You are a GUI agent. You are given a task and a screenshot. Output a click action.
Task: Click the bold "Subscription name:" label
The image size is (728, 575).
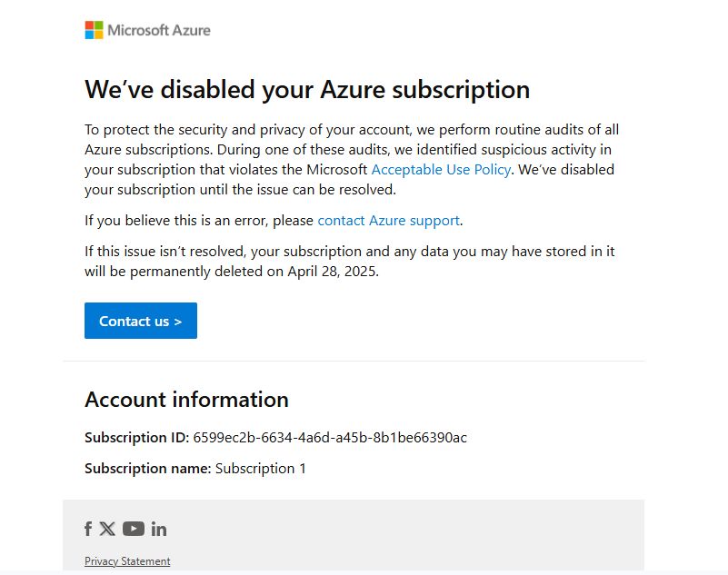click(147, 468)
